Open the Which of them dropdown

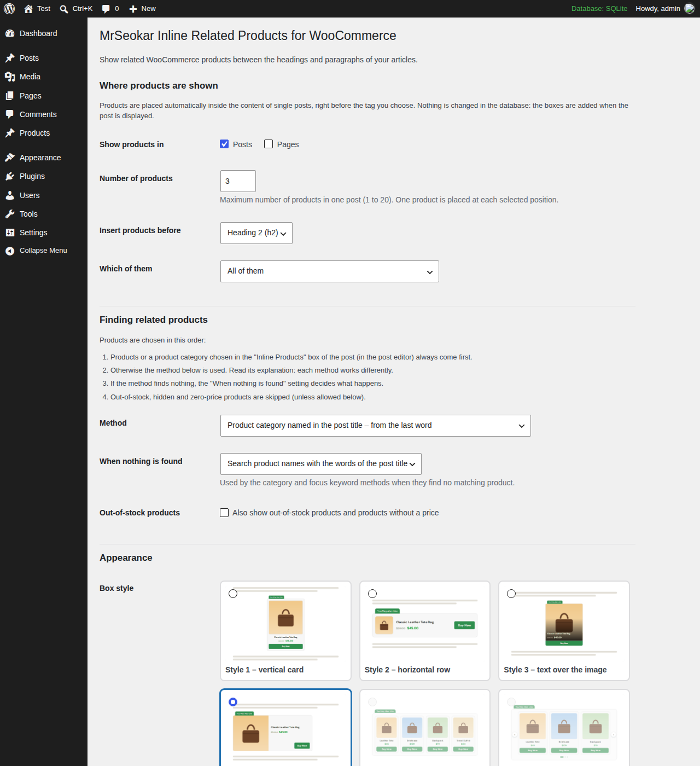pos(330,271)
